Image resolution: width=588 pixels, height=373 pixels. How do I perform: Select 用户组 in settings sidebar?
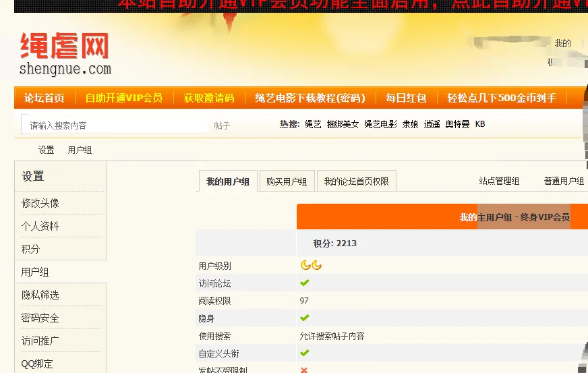point(35,272)
